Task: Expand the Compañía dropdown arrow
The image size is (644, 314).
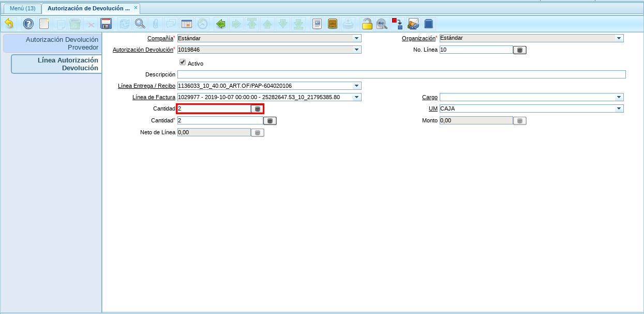Action: coord(356,38)
